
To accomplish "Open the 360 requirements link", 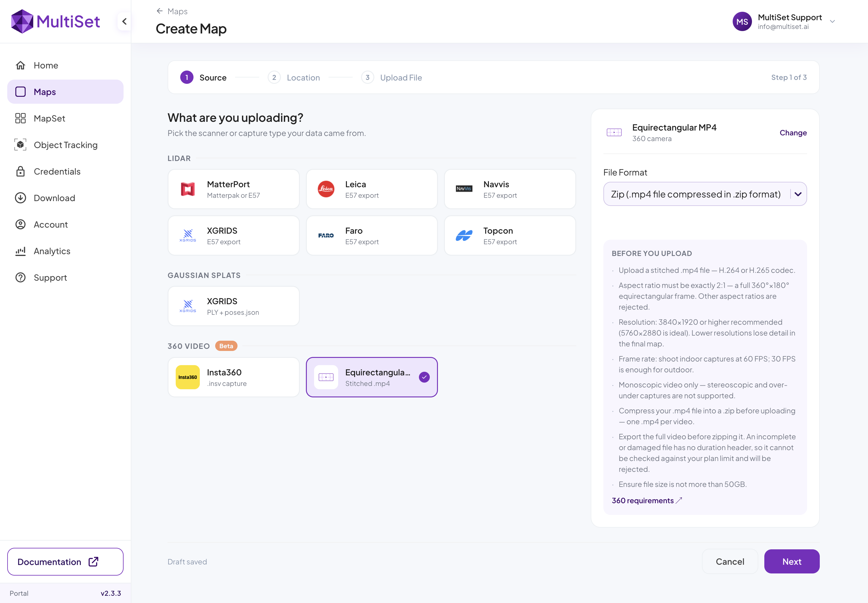I will tap(647, 500).
